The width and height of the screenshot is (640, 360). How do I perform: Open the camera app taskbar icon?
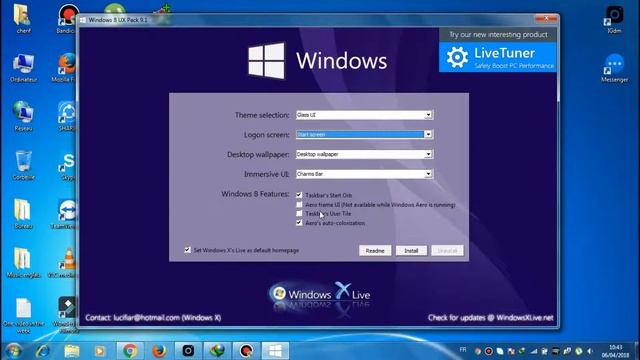tap(188, 351)
